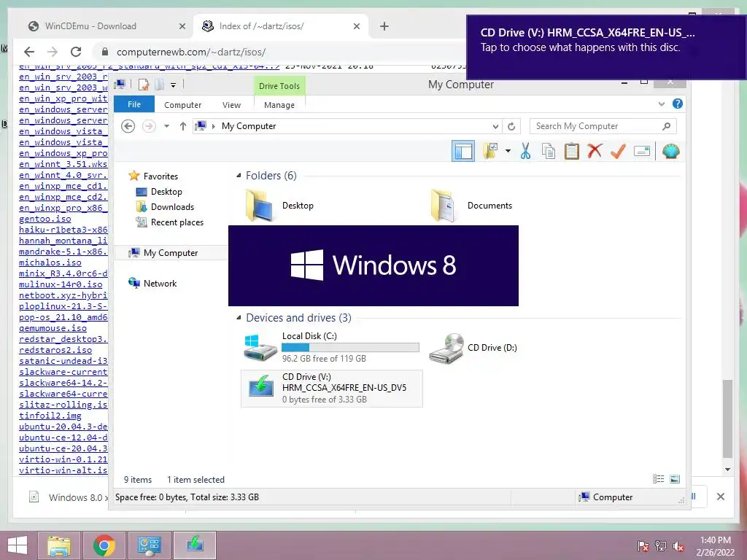The height and width of the screenshot is (560, 747).
Task: Open michalos.iso link
Action: 50,262
